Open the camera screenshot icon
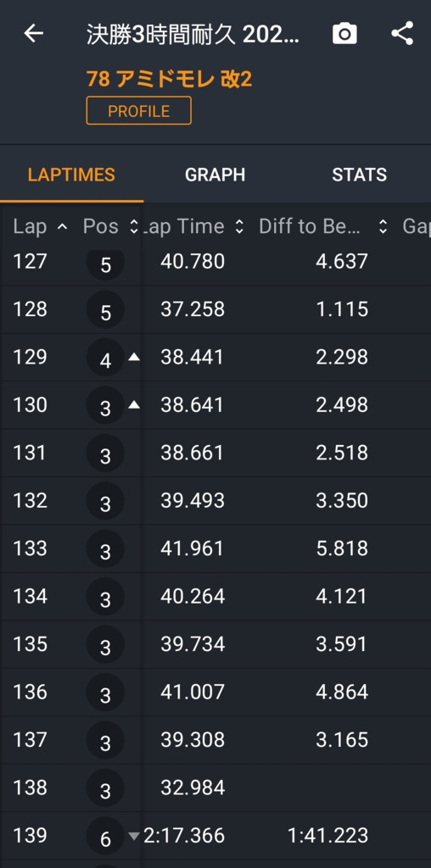The height and width of the screenshot is (868, 431). [344, 34]
